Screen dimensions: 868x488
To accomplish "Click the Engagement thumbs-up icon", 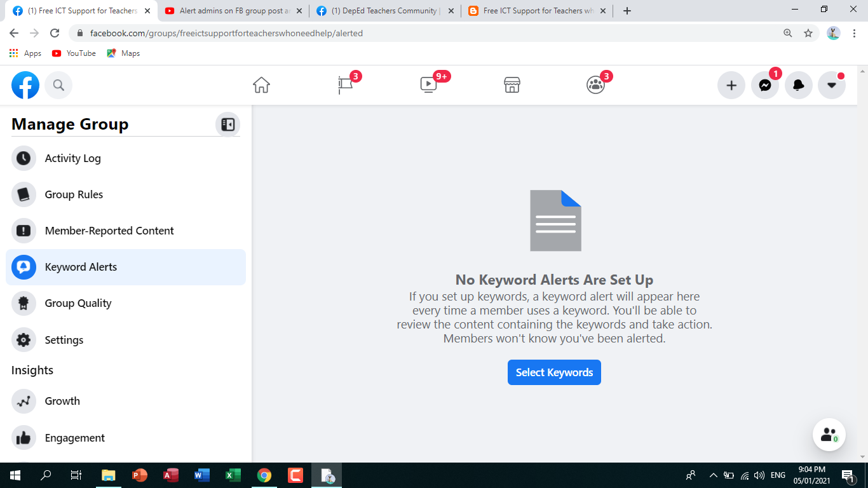I will [x=24, y=438].
